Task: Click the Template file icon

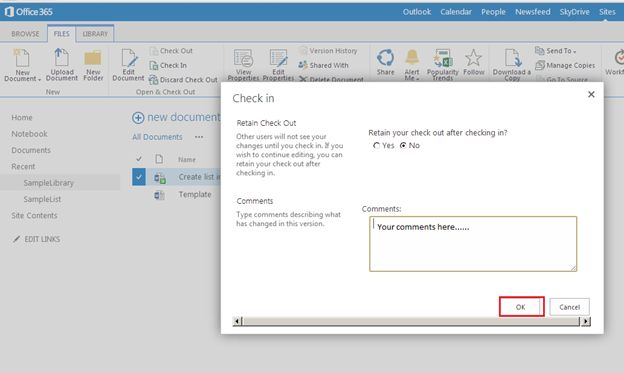Action: (159, 195)
